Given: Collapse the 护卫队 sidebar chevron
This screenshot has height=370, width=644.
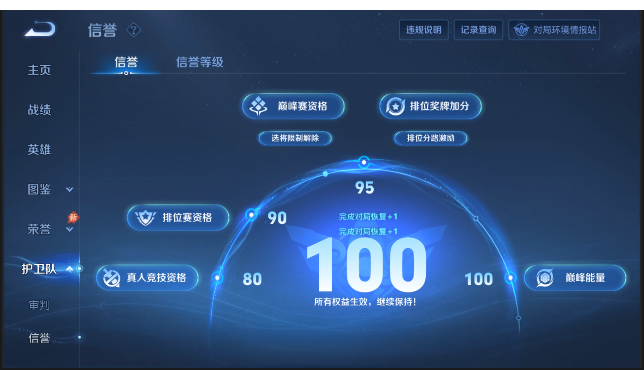Looking at the screenshot, I should point(69,269).
